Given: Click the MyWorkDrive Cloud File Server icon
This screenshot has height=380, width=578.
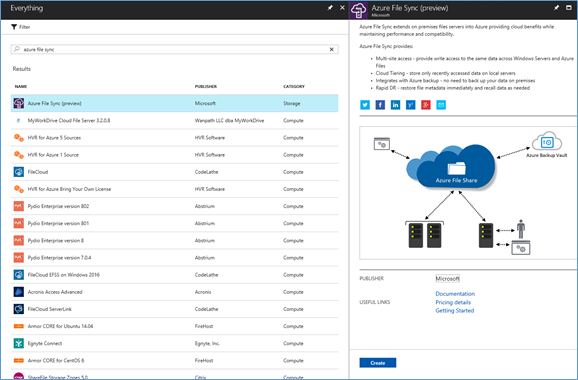Looking at the screenshot, I should (19, 121).
